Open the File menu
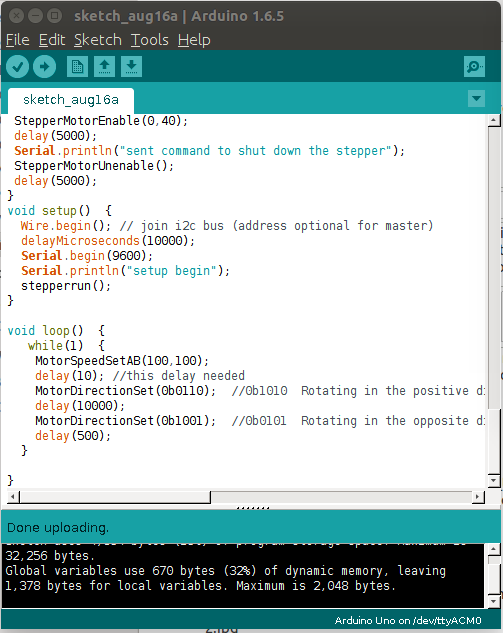This screenshot has width=503, height=633. click(x=17, y=40)
